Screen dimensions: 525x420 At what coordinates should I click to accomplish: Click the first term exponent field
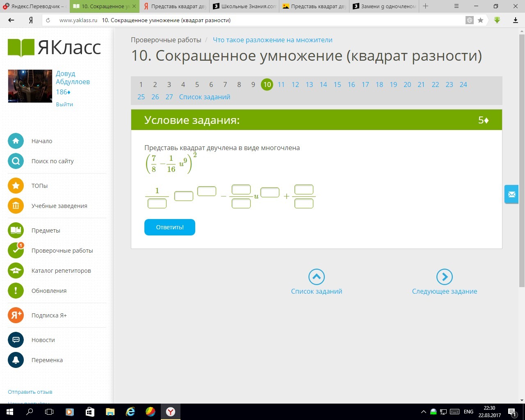click(x=207, y=191)
